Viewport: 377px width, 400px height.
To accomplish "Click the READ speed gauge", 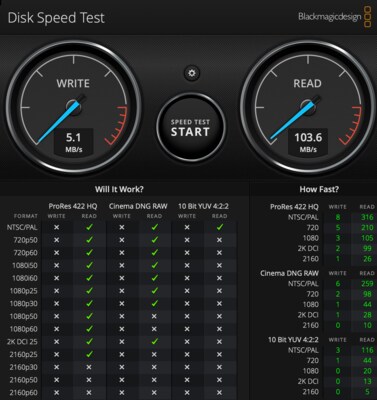I will [x=307, y=107].
